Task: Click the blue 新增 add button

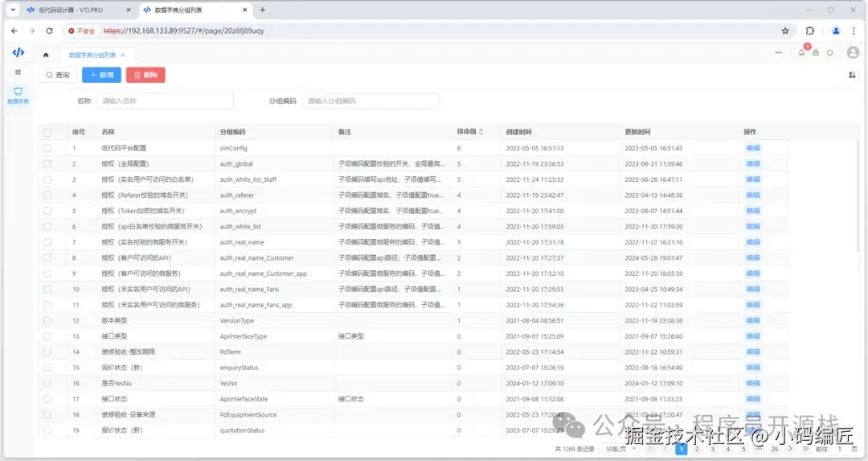Action: pos(102,75)
